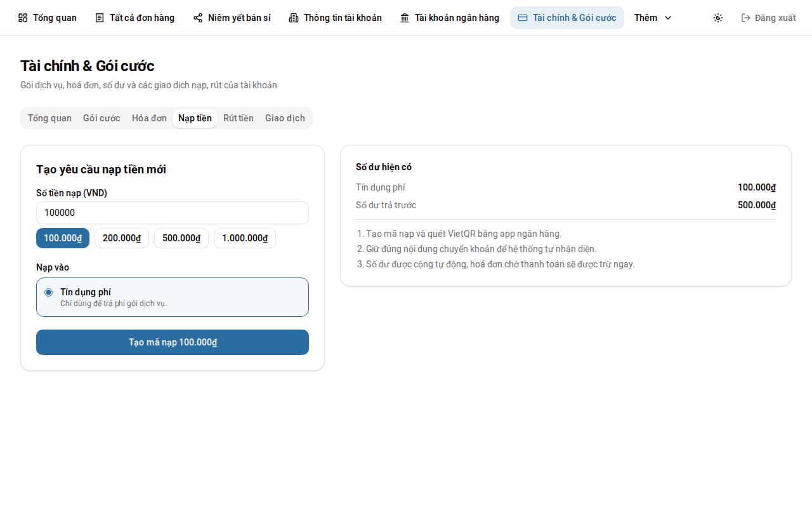Click the Thông tin tài khoản building icon
812x508 pixels.
click(x=294, y=18)
